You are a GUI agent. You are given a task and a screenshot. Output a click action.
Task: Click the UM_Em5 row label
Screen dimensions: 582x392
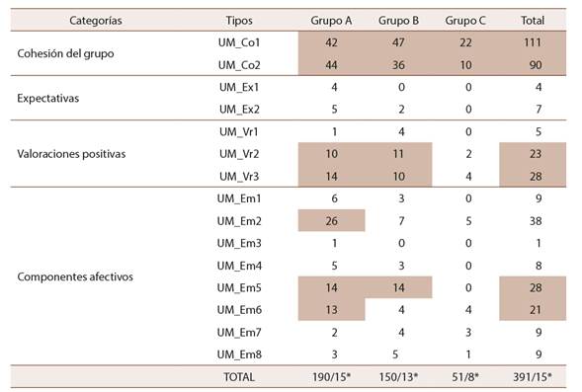click(239, 287)
